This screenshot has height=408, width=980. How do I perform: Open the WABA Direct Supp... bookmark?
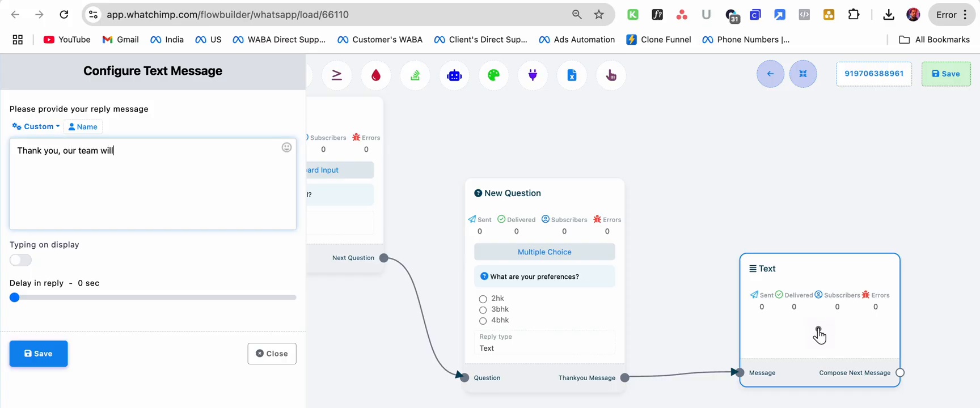[x=279, y=40]
